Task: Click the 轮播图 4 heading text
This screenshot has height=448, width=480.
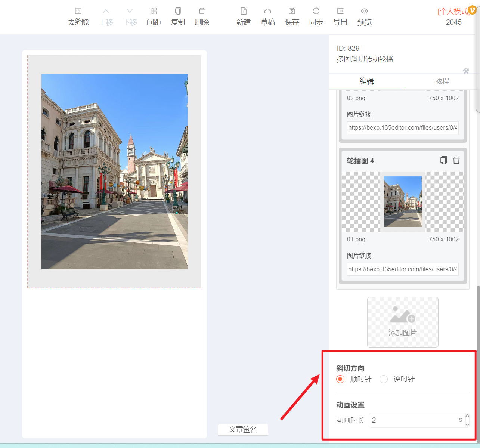Action: pyautogui.click(x=360, y=161)
